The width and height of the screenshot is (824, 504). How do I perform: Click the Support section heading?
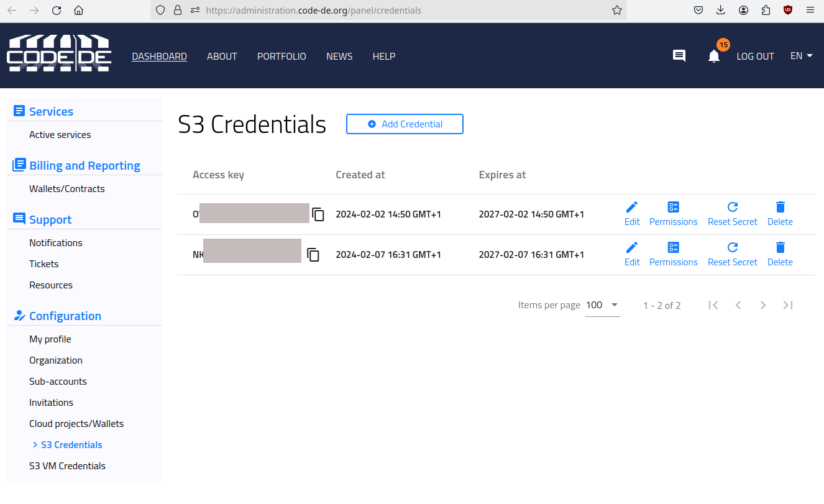50,219
